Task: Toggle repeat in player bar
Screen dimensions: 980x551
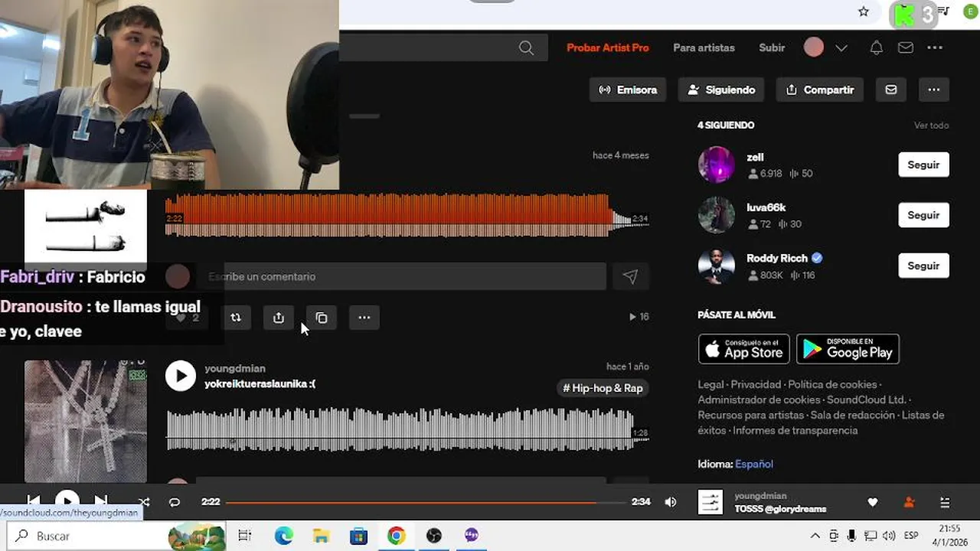Action: [175, 502]
